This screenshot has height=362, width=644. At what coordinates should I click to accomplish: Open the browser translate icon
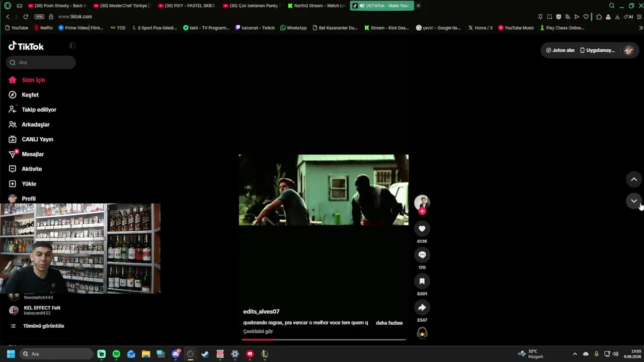pos(567,17)
